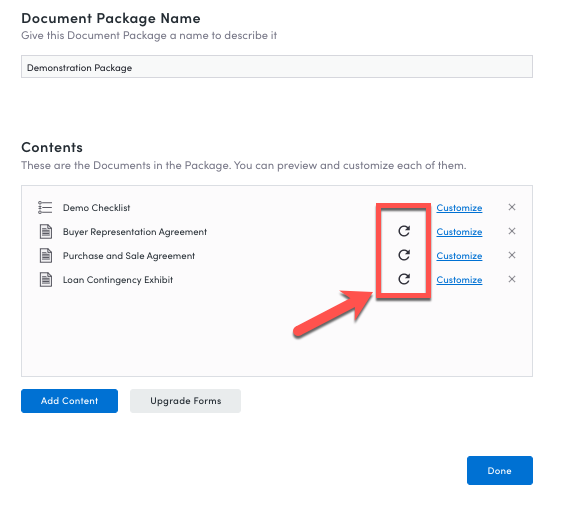
Task: Click the Loan Contingency Exhibit document icon
Action: 46,279
